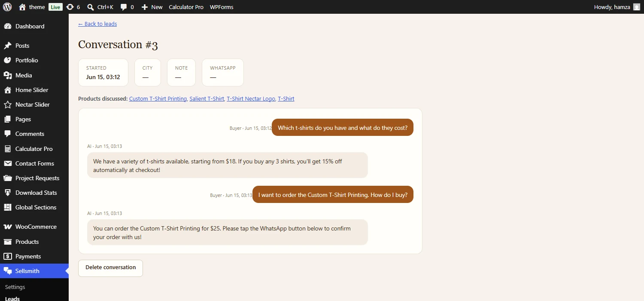Open Custom T-Shirt Printing product link
Image resolution: width=644 pixels, height=301 pixels.
click(x=158, y=98)
